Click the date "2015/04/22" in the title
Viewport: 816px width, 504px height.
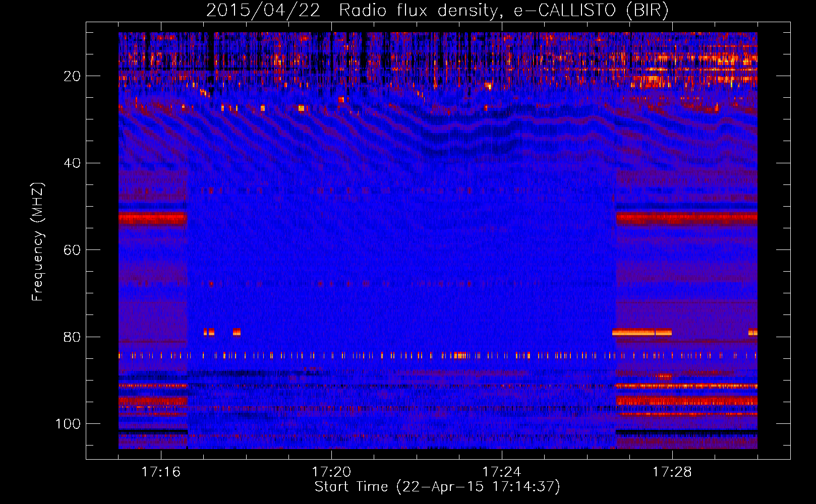point(263,10)
